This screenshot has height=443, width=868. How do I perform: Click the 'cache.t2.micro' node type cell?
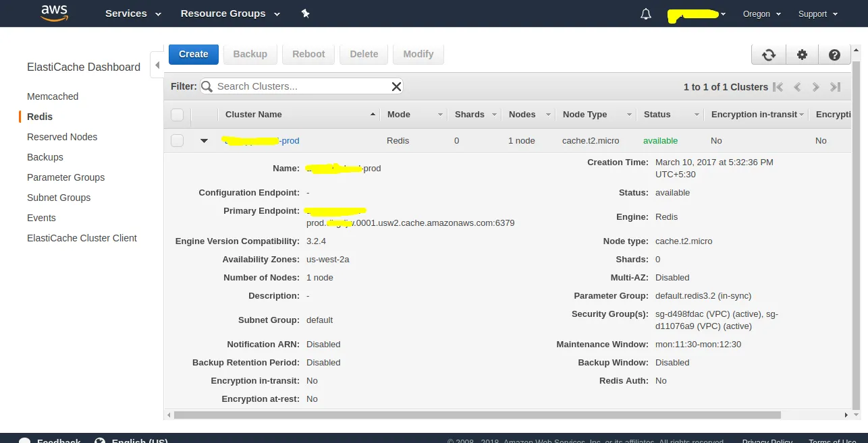pos(592,141)
